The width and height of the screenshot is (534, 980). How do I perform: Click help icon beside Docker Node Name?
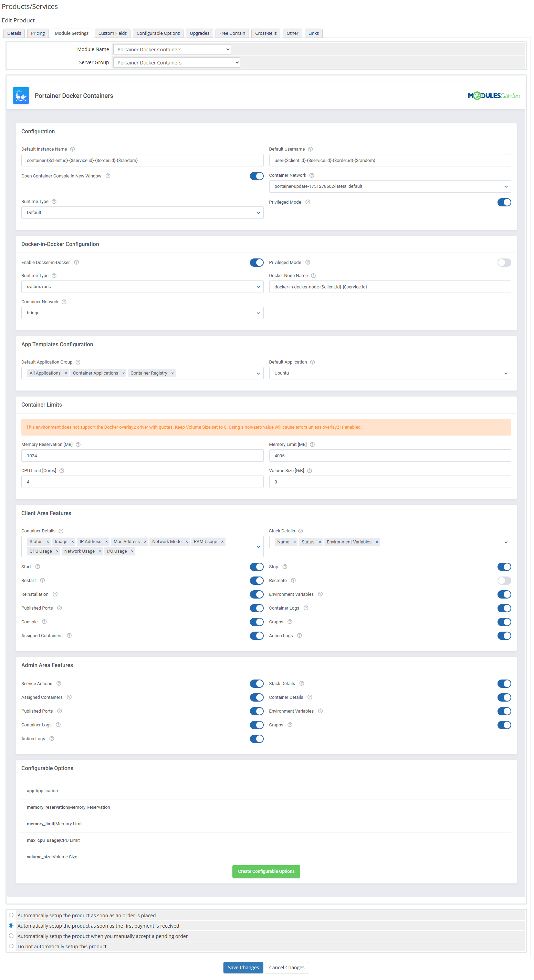point(313,276)
